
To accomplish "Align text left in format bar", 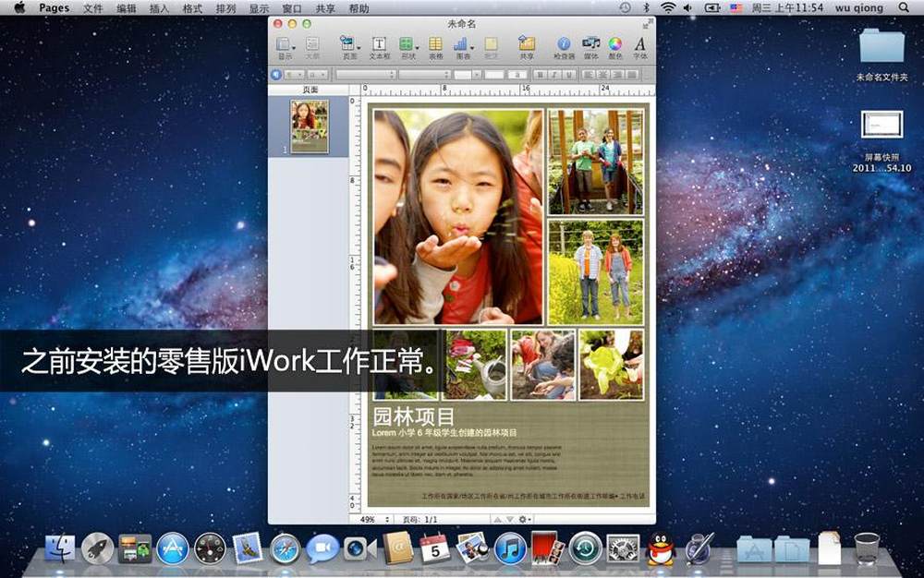I will click(x=588, y=75).
